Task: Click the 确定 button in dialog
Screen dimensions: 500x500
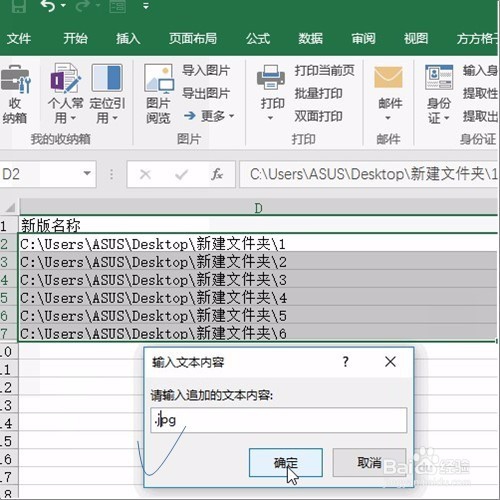Action: click(286, 462)
